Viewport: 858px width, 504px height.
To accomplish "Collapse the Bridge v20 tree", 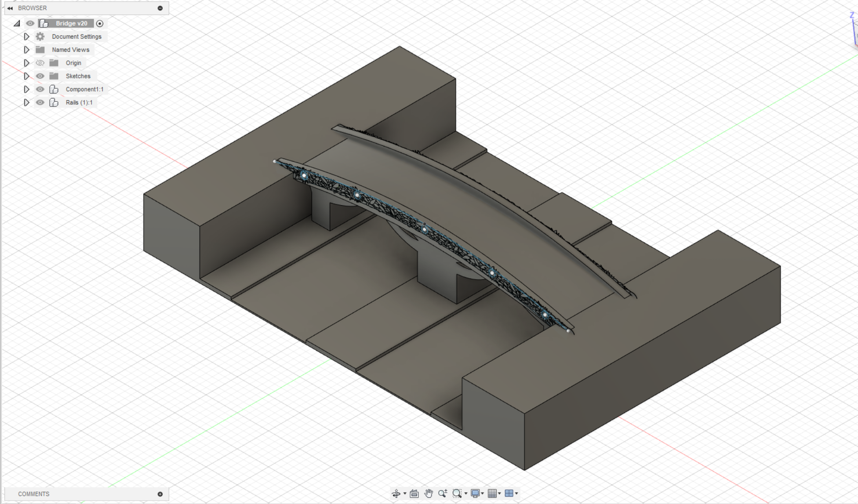I will [x=17, y=23].
